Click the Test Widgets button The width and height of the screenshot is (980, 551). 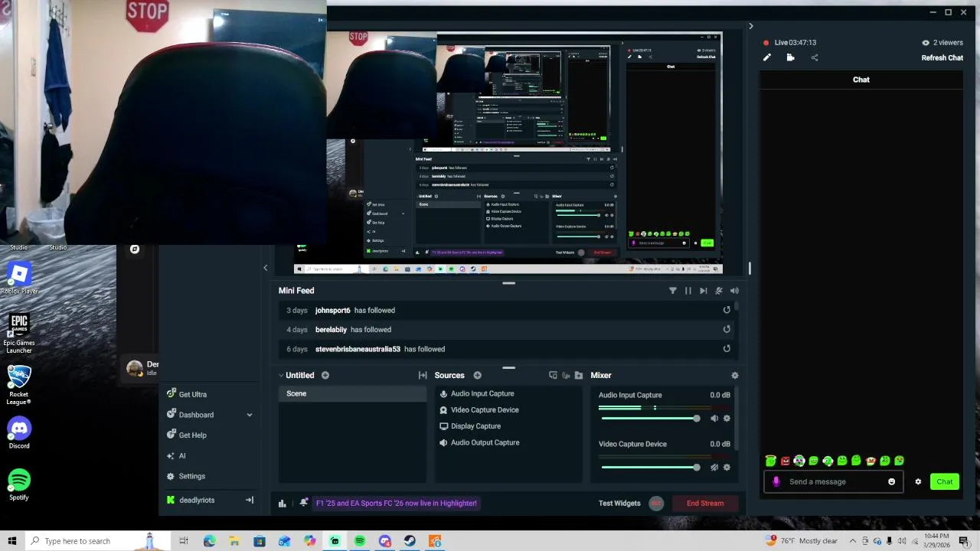pyautogui.click(x=619, y=504)
